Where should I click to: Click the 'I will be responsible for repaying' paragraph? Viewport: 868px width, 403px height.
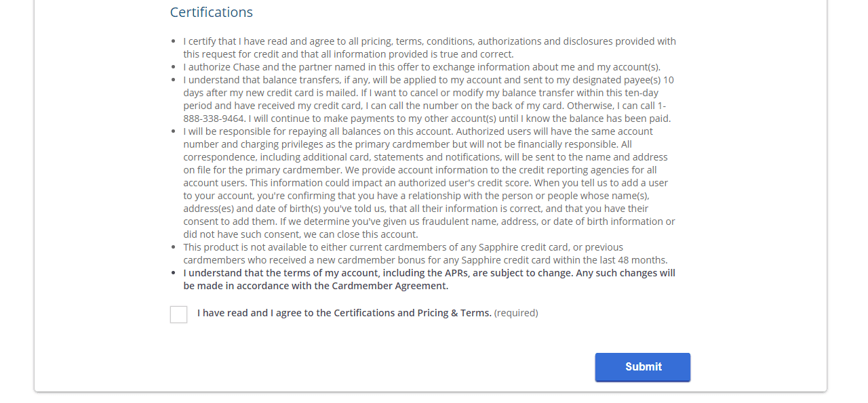coord(429,183)
